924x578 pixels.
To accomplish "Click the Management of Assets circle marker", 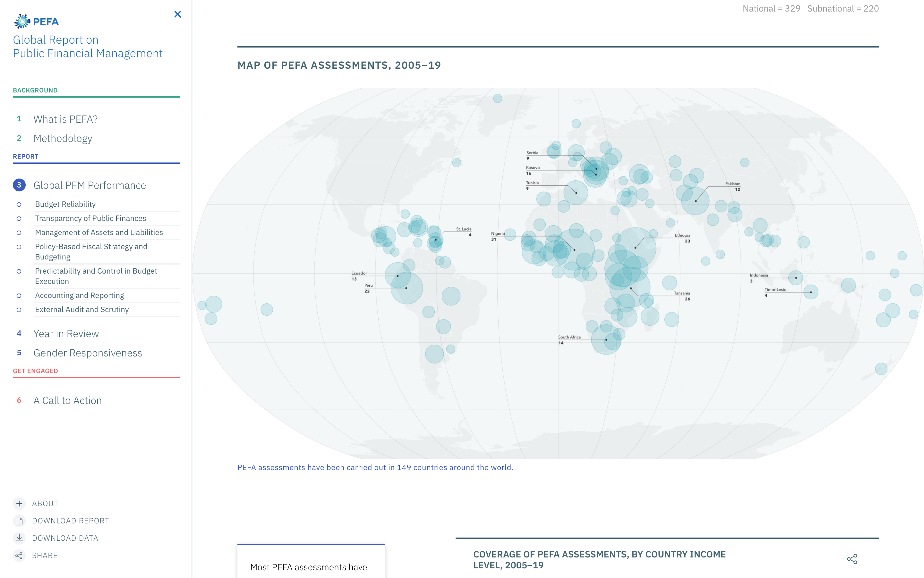I will (x=19, y=233).
